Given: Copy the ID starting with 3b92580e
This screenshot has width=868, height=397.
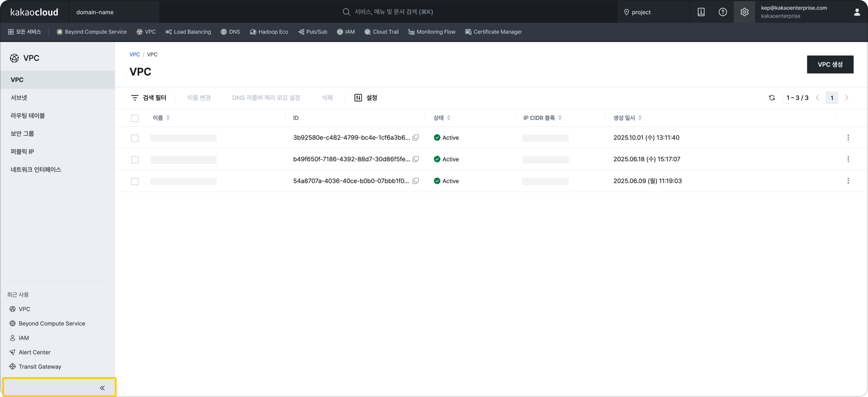Looking at the screenshot, I should pos(415,137).
